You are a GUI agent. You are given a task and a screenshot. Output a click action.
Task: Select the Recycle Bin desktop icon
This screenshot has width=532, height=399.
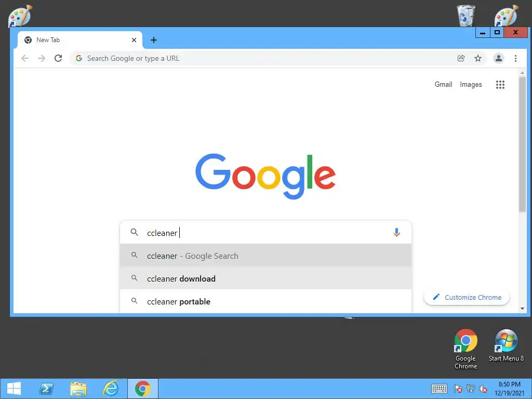[x=466, y=15]
